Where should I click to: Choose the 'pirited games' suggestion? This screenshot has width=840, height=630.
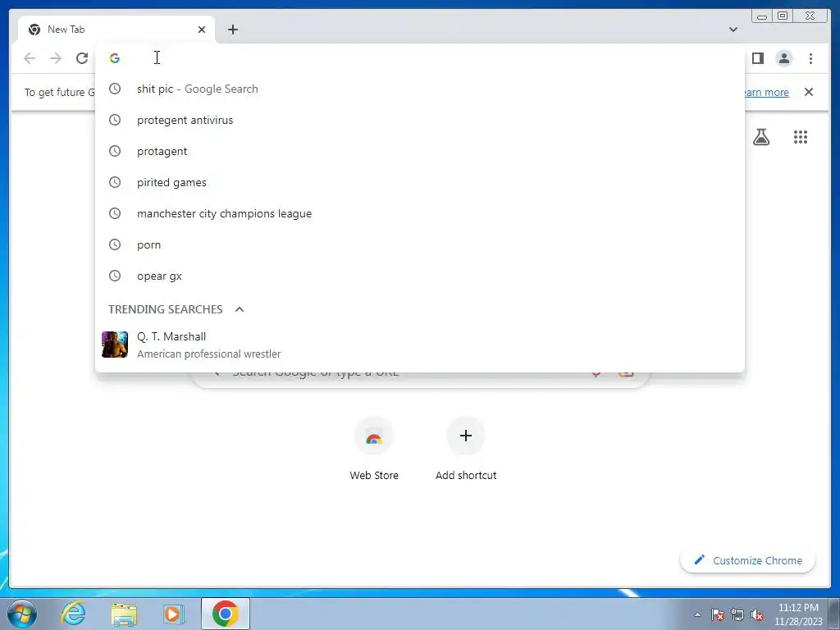pos(419,182)
